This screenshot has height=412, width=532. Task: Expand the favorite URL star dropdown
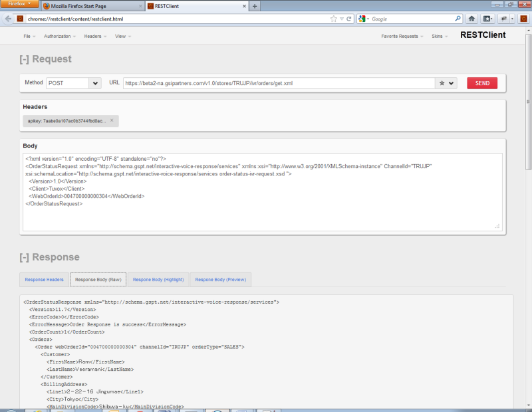[447, 83]
